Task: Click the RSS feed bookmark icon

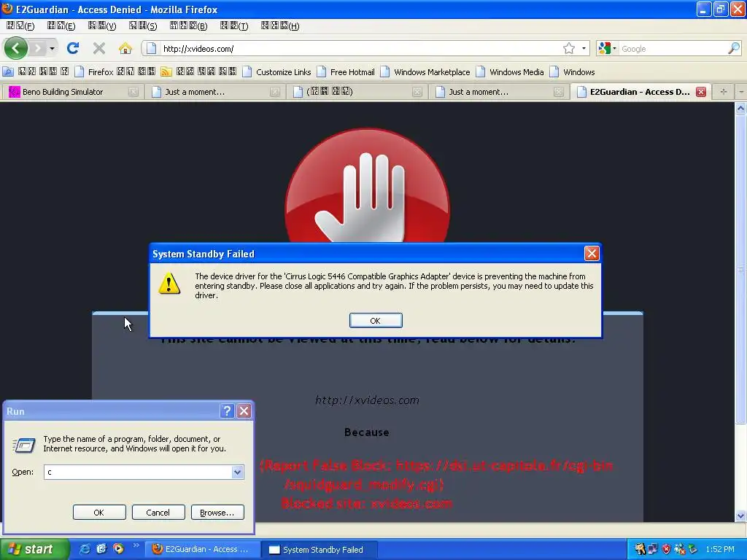Action: coord(166,72)
